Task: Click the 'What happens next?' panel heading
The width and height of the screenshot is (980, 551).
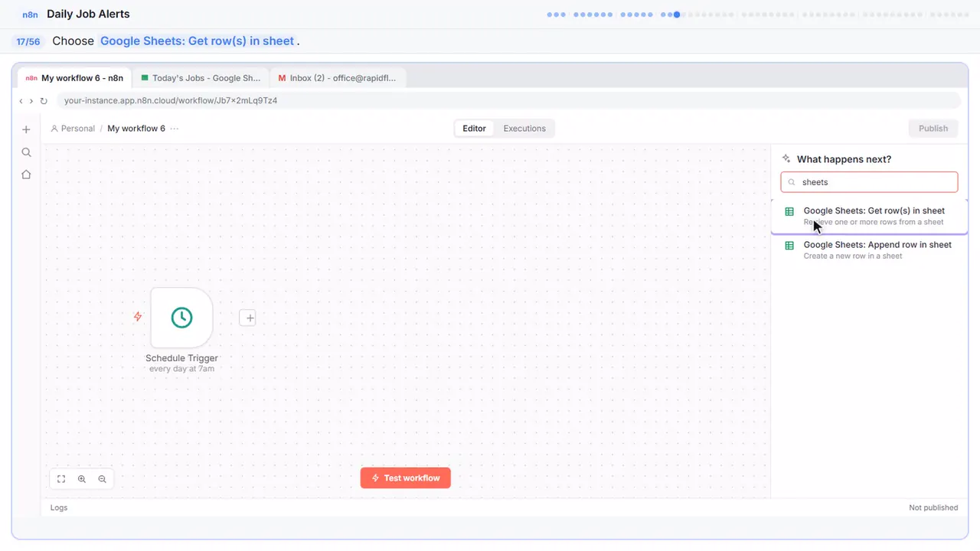Action: pos(844,159)
